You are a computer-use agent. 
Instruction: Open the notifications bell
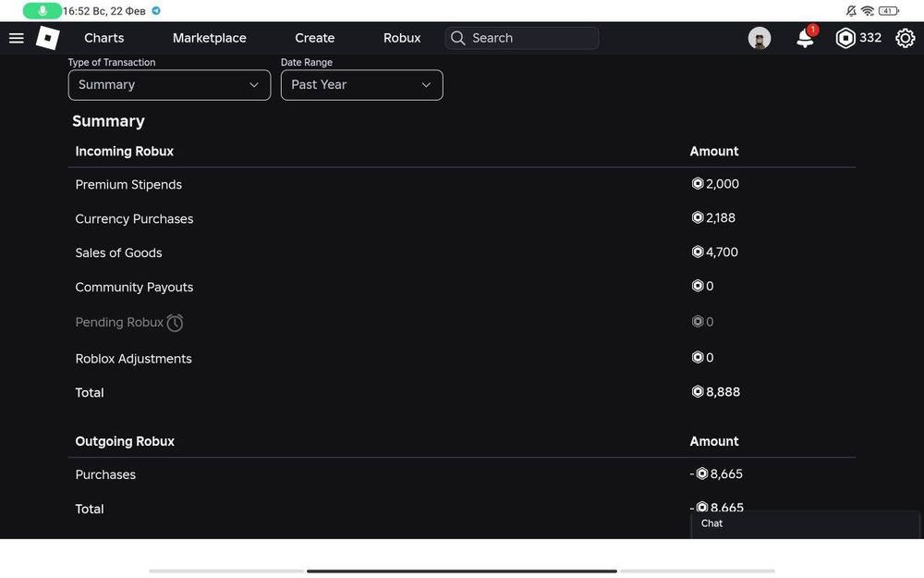[805, 38]
